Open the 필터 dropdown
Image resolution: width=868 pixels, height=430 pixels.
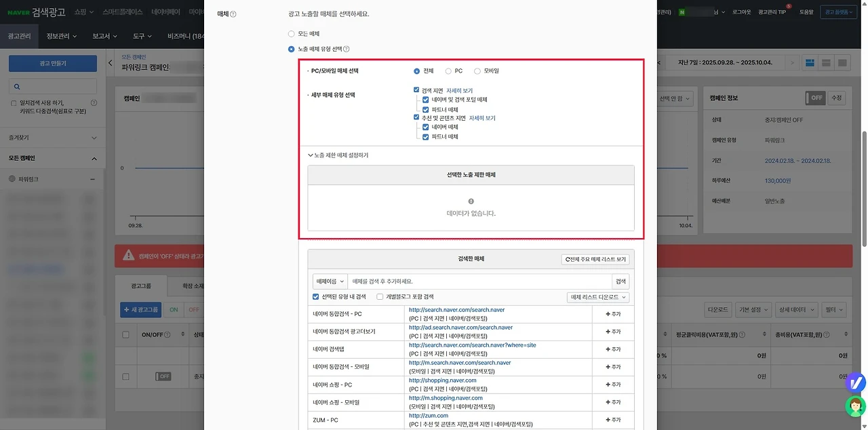833,310
